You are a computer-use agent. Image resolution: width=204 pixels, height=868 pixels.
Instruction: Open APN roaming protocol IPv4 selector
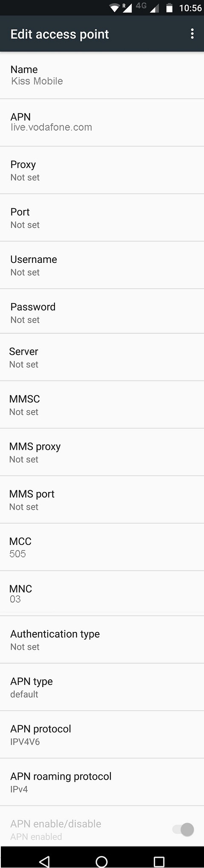102,782
